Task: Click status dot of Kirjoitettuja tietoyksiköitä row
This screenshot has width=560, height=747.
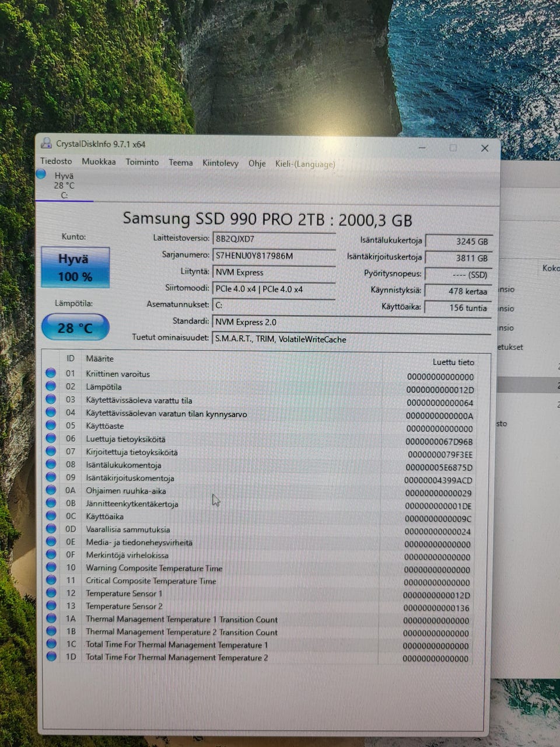Action: coord(51,451)
